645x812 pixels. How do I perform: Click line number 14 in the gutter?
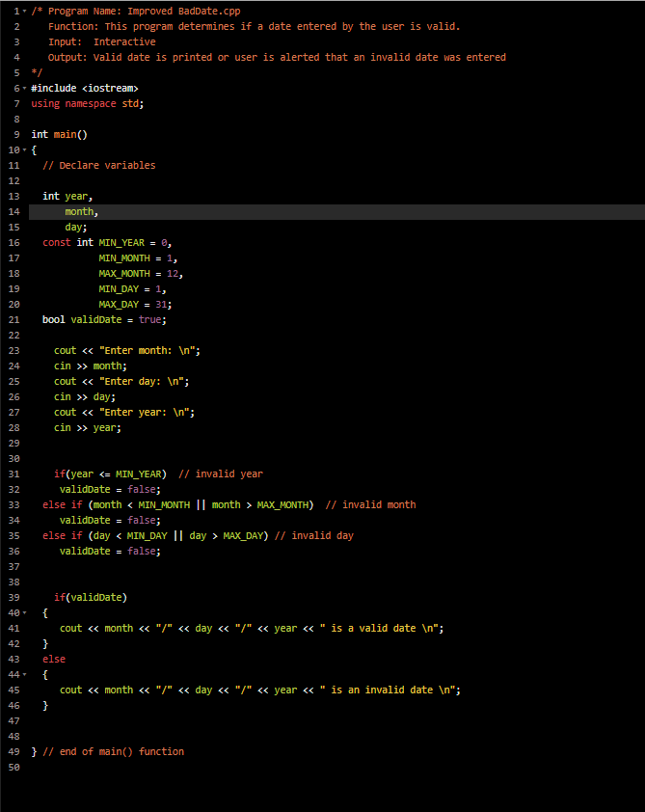[x=13, y=211]
